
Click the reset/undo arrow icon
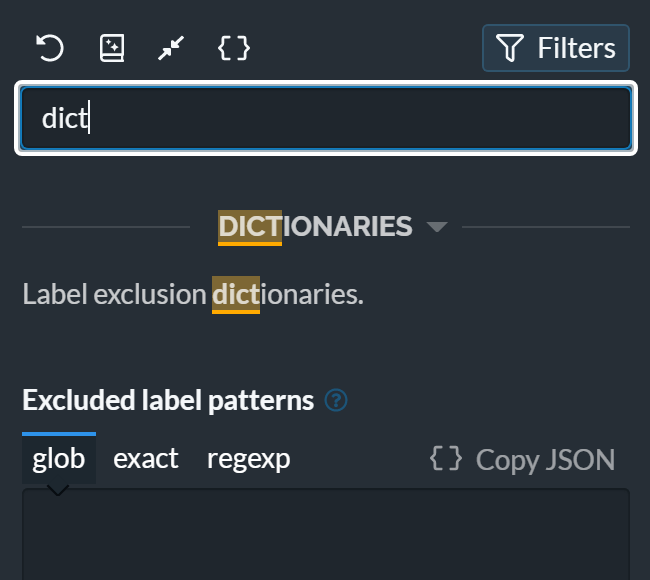(x=50, y=48)
